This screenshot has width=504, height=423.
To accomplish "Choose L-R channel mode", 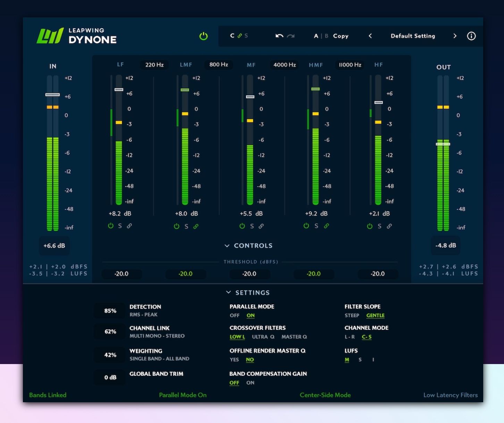I will (350, 337).
